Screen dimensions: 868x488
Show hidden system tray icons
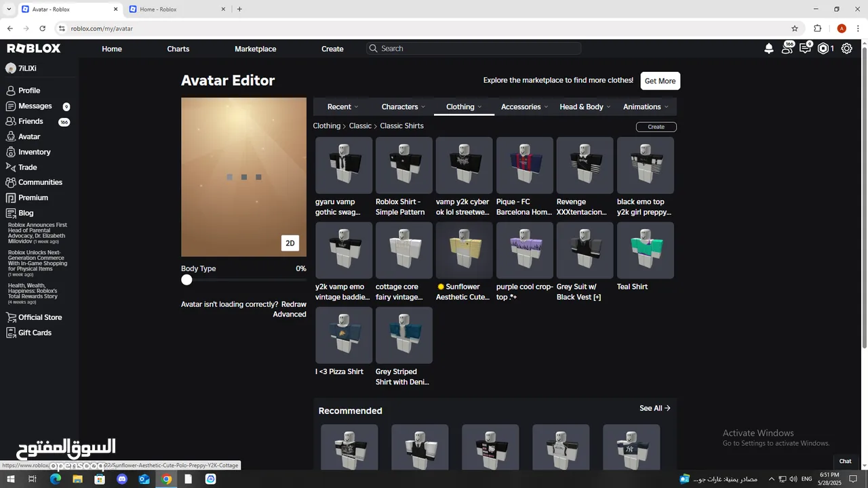771,479
